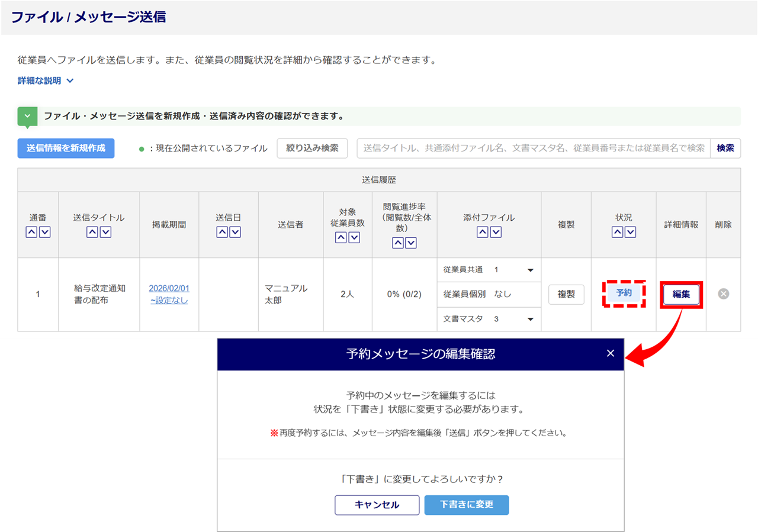
Task: Click the 2026/02/01~設定なし period link
Action: tap(169, 294)
